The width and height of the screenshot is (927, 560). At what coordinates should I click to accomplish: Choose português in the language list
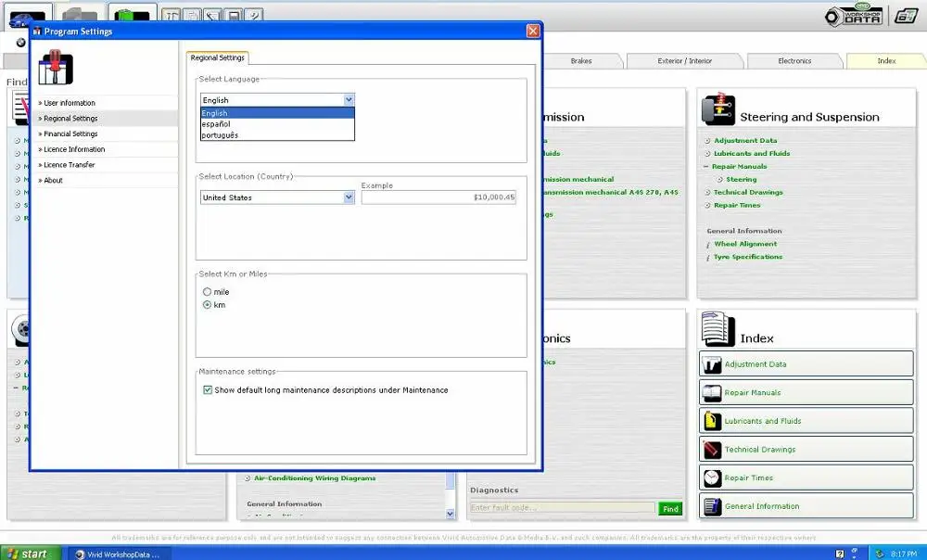pos(277,134)
